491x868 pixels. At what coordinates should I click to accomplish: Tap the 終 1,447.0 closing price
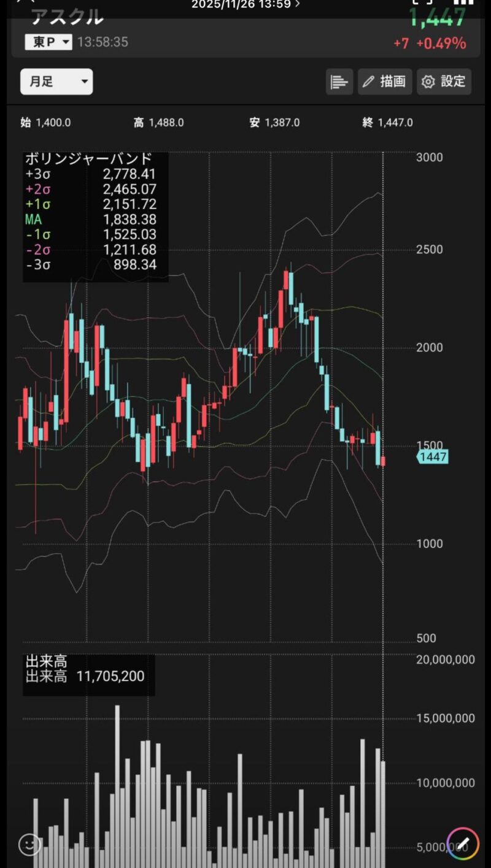pyautogui.click(x=387, y=123)
